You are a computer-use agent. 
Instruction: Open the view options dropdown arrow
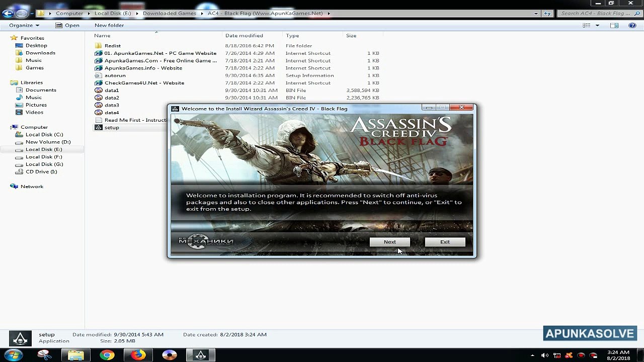597,25
